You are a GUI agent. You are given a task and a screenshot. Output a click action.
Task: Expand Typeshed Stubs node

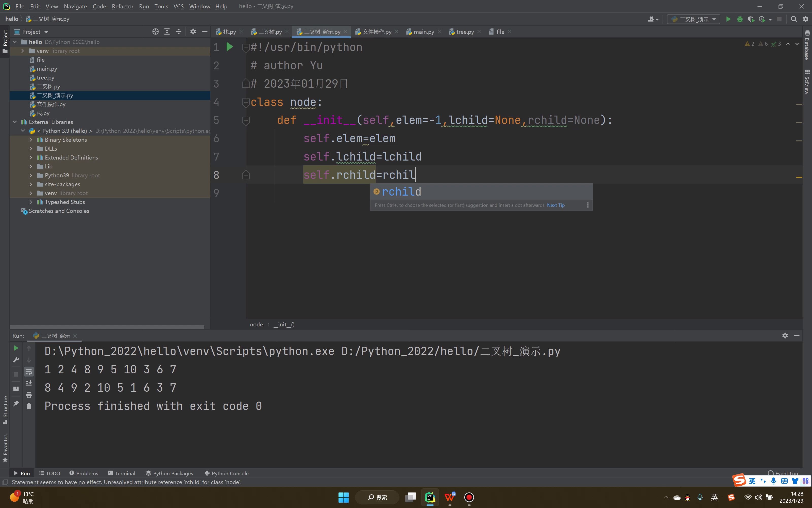31,202
